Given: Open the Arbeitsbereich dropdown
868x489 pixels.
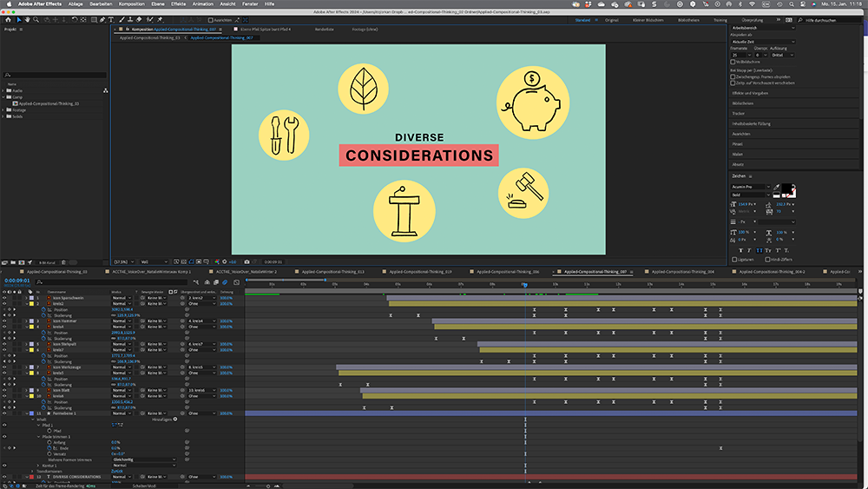Looking at the screenshot, I should pos(763,28).
